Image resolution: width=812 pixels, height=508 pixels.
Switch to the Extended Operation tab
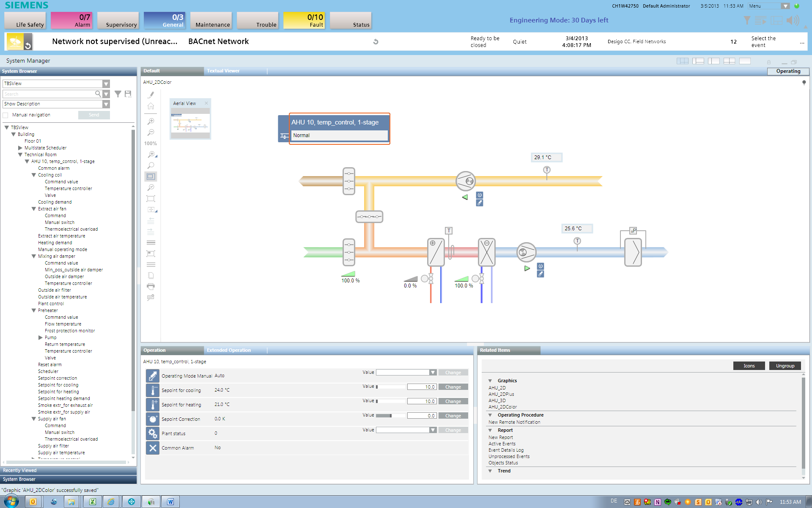pyautogui.click(x=229, y=350)
